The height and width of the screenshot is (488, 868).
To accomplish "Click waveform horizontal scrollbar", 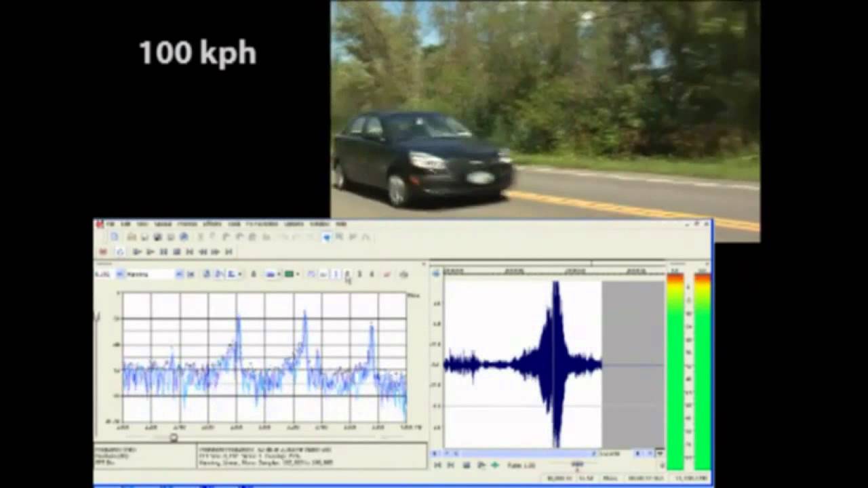I will (x=526, y=453).
